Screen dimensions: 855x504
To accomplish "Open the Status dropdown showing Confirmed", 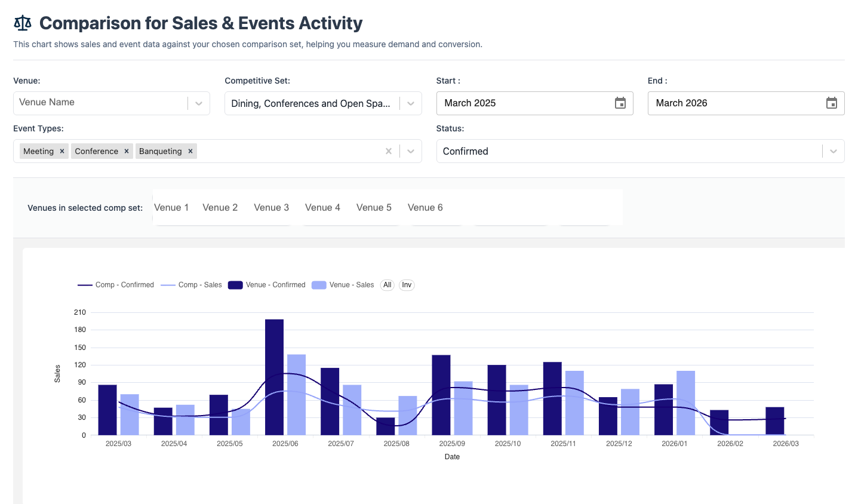I will (834, 151).
